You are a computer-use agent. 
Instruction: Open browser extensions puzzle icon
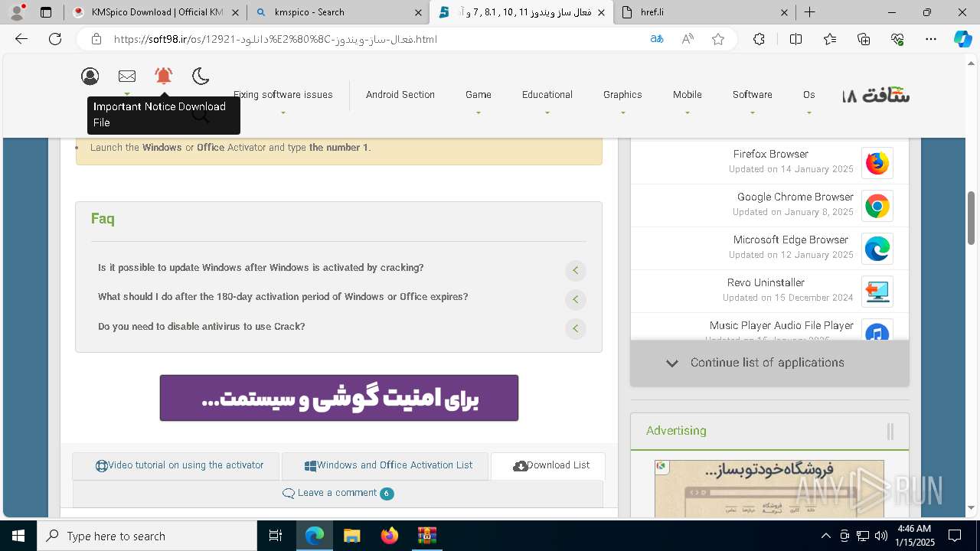[x=759, y=39]
